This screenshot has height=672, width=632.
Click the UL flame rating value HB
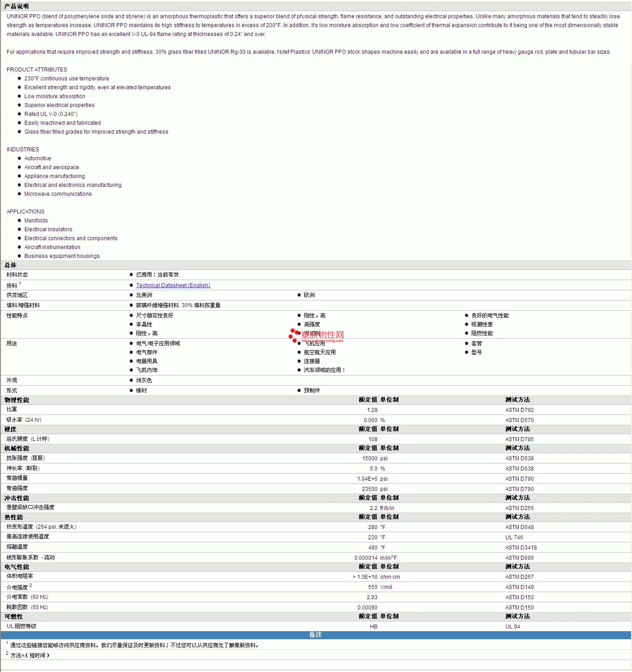point(374,627)
